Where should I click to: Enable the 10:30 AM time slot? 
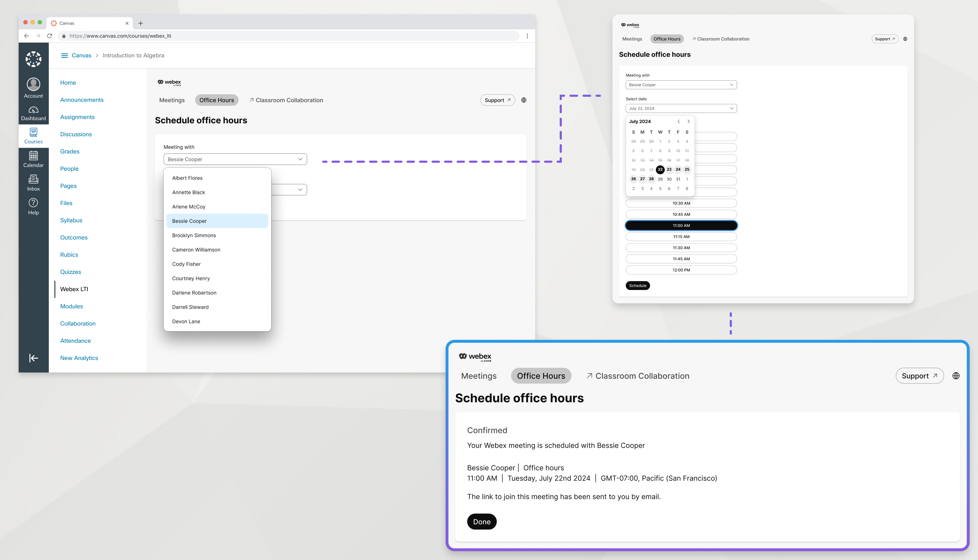(681, 203)
